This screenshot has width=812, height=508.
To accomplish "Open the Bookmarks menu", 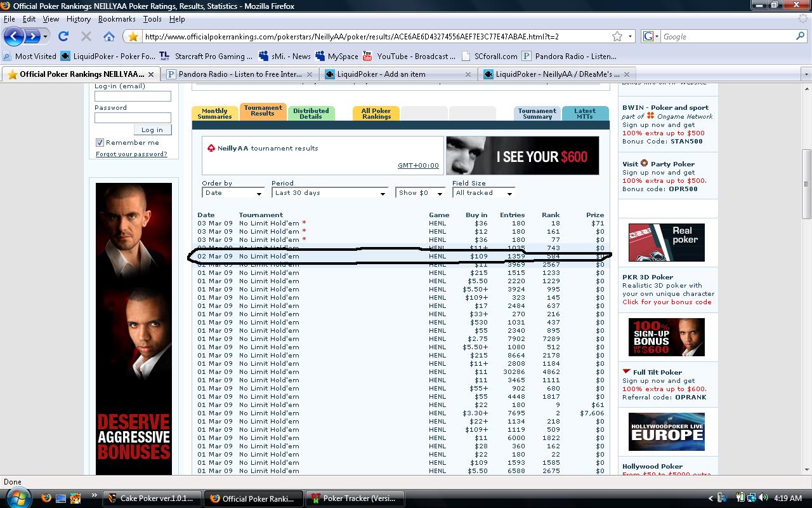I will pos(117,19).
